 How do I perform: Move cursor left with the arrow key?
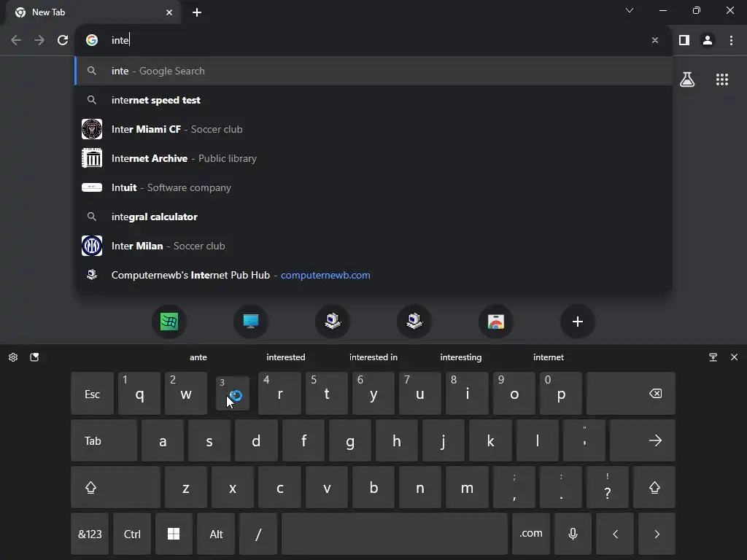615,534
